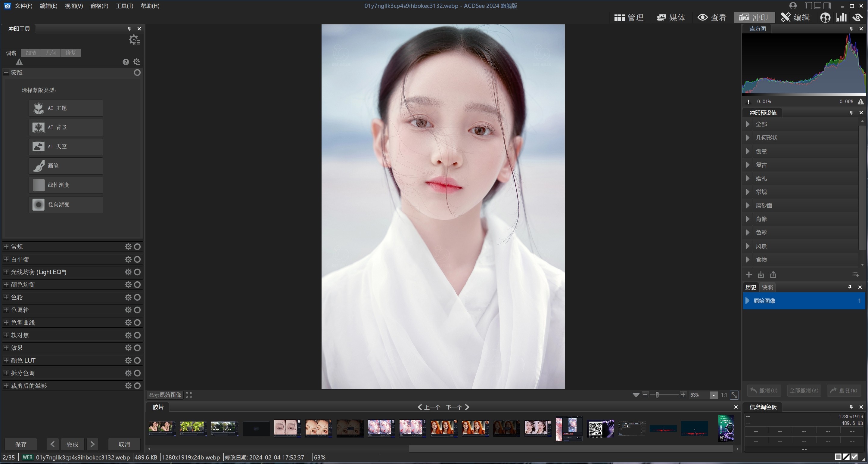Choose the 线性渐变 linear gradient mask
Image resolution: width=868 pixels, height=464 pixels.
[x=66, y=185]
